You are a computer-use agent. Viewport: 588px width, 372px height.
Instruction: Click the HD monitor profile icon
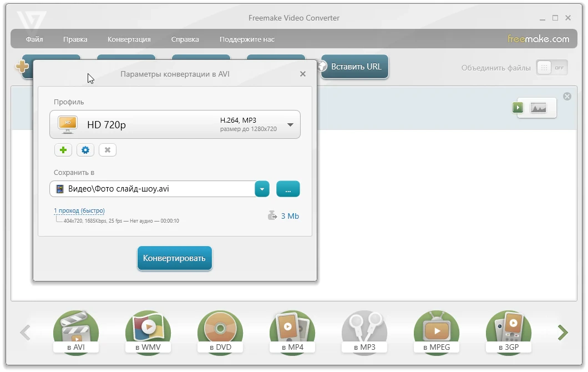point(68,124)
